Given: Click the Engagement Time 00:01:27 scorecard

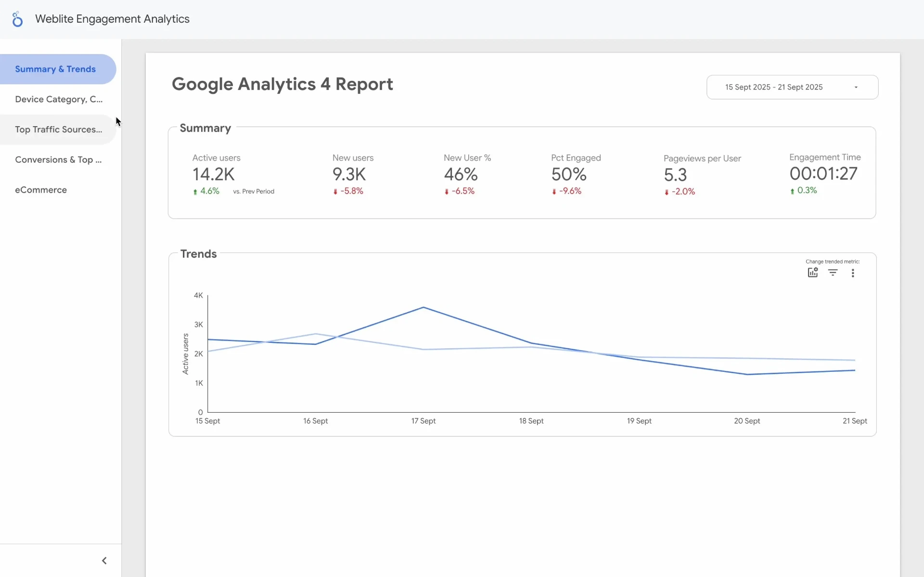Looking at the screenshot, I should (x=823, y=173).
